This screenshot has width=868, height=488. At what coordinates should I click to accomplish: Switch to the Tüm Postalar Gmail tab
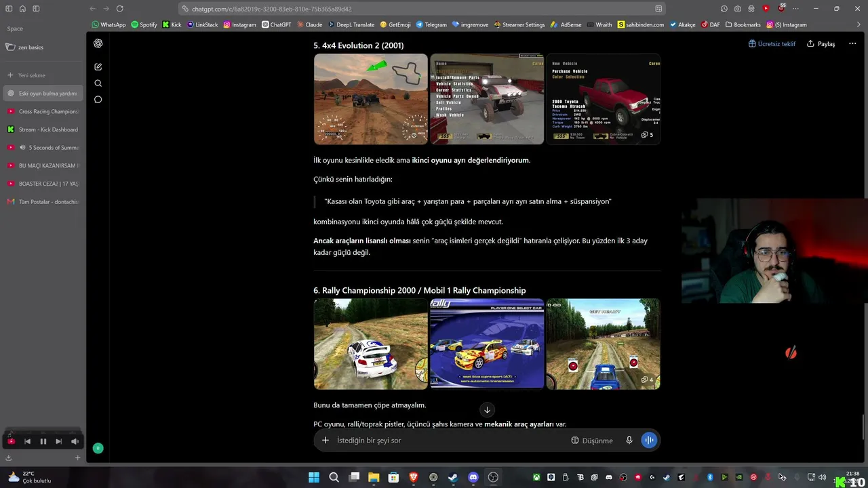pyautogui.click(x=43, y=202)
